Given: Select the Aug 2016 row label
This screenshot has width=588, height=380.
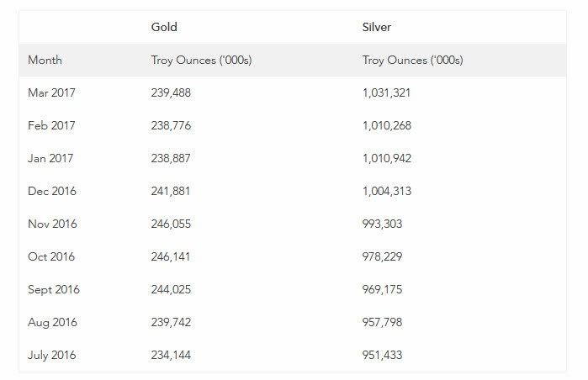Looking at the screenshot, I should pos(52,323).
